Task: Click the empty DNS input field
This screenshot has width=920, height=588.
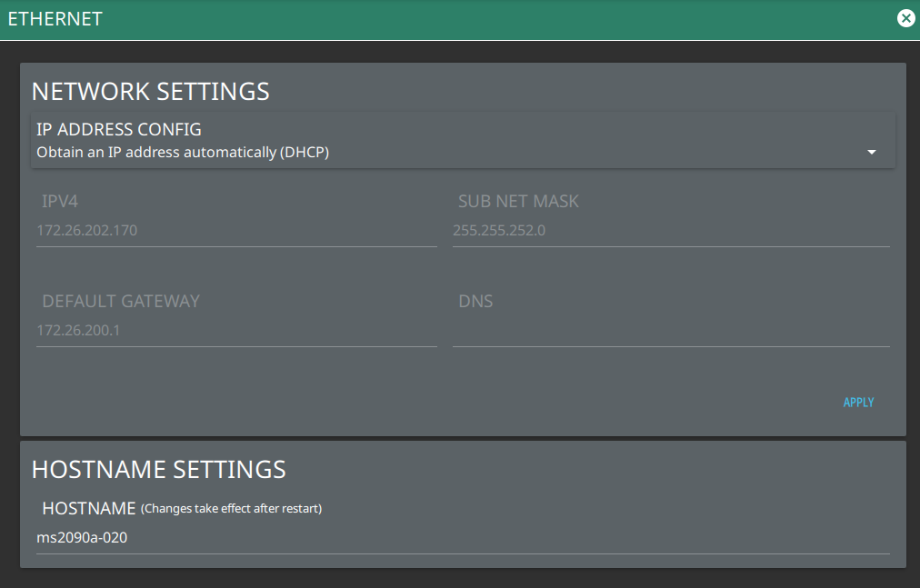Action: click(670, 331)
